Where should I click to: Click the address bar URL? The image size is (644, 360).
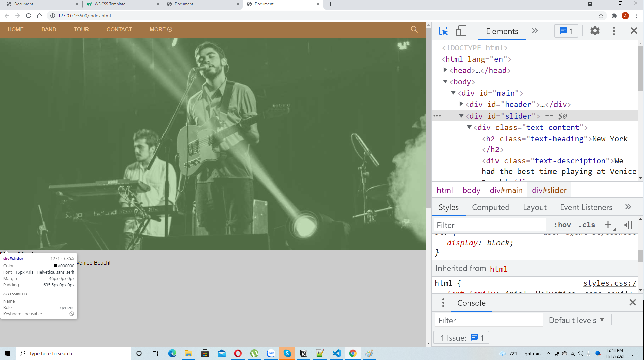[84, 16]
